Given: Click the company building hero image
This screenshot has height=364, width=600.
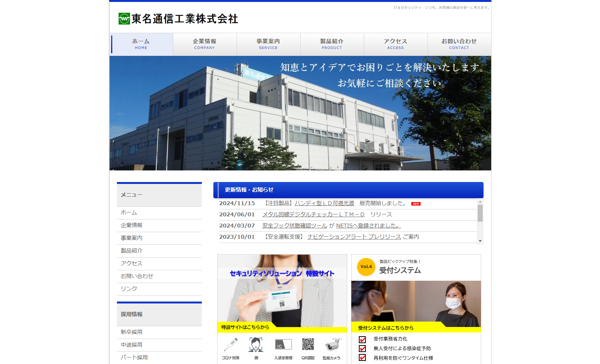Looking at the screenshot, I should pos(300,113).
